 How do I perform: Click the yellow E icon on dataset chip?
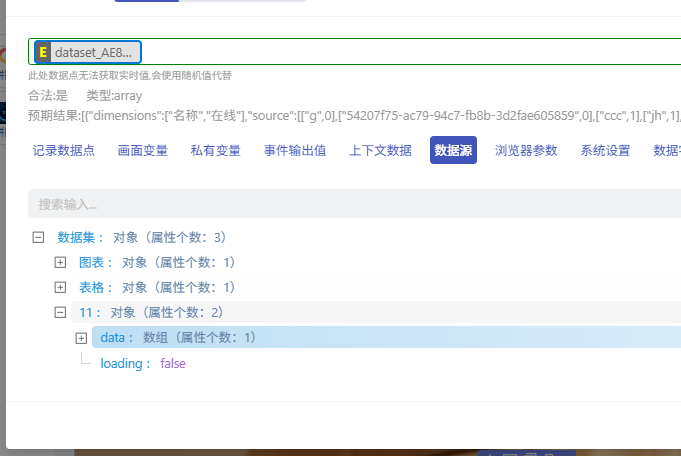[43, 53]
